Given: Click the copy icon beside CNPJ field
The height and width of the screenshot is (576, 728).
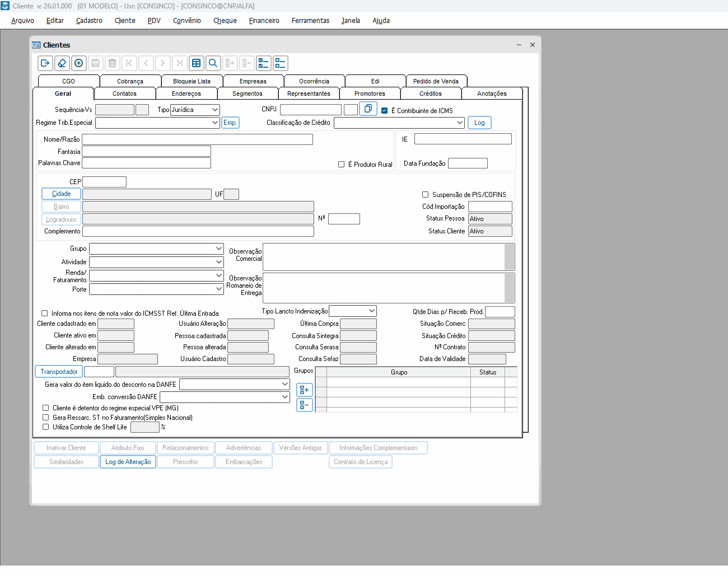Looking at the screenshot, I should click(x=368, y=109).
